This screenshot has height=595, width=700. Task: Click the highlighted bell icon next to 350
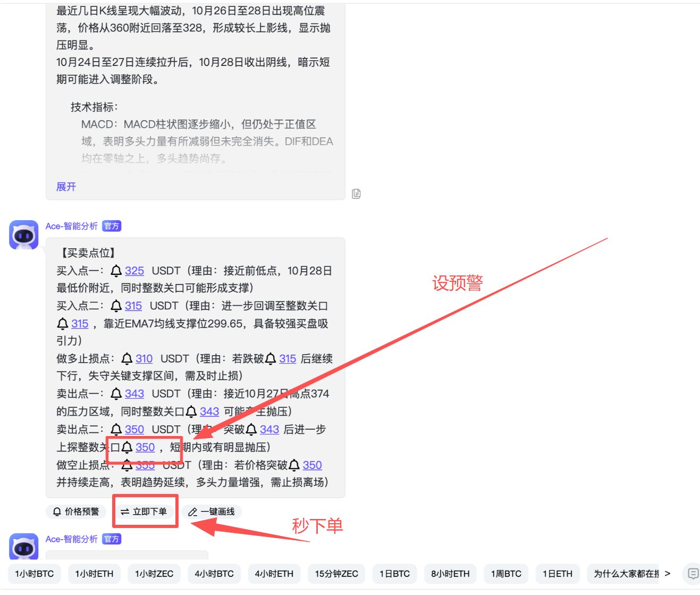[127, 448]
